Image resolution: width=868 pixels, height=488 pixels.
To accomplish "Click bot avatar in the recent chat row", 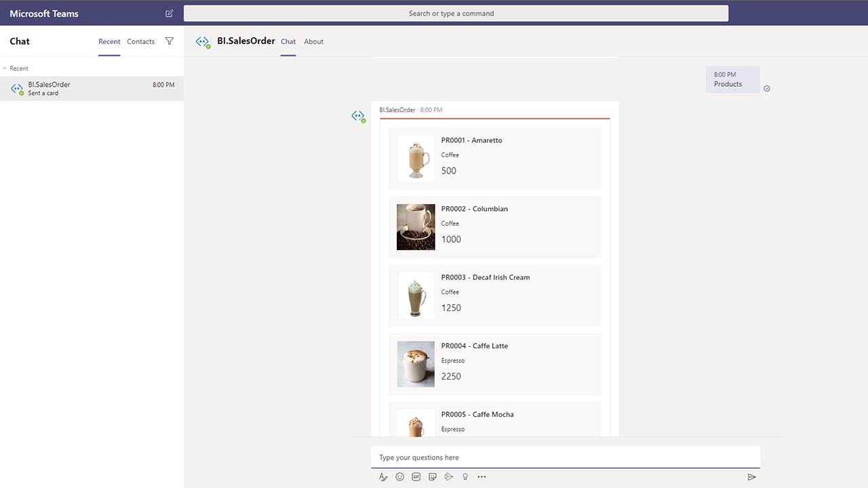I will click(x=18, y=89).
